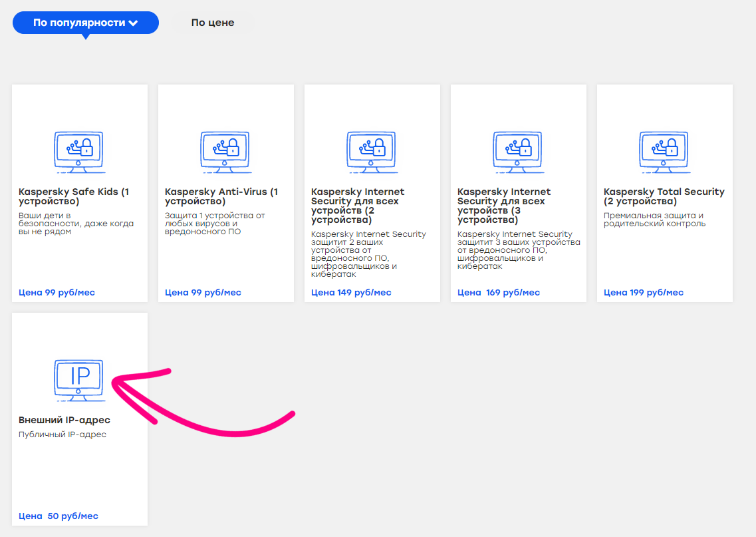Click the IP monitor icon

tap(80, 380)
